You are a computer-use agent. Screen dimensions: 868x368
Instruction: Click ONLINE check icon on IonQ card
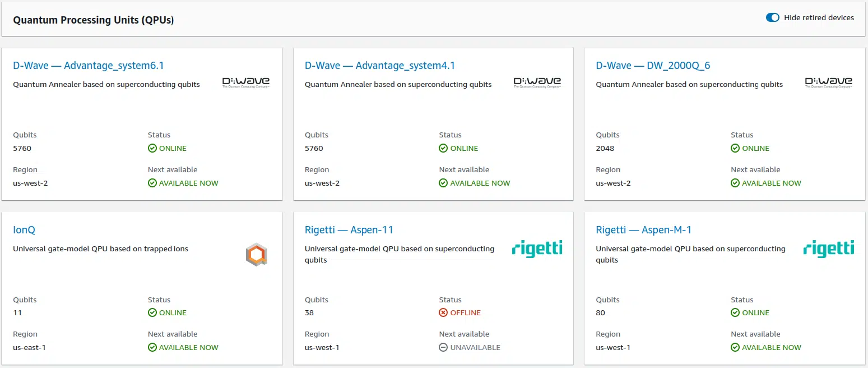152,312
